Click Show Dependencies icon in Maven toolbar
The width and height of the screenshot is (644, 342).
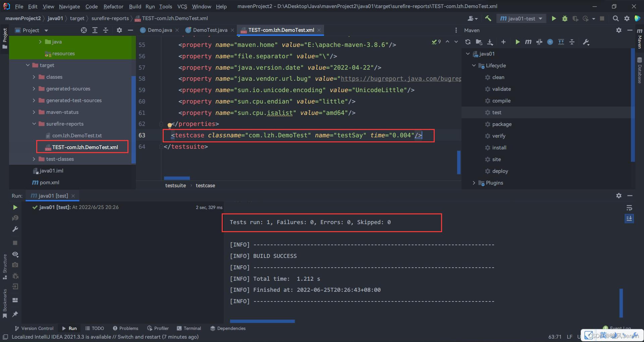point(561,42)
